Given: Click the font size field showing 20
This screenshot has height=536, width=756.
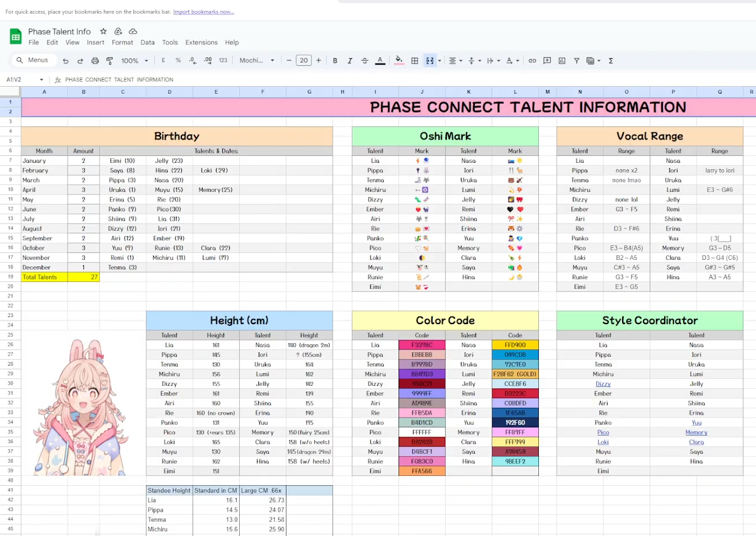Looking at the screenshot, I should coord(304,61).
